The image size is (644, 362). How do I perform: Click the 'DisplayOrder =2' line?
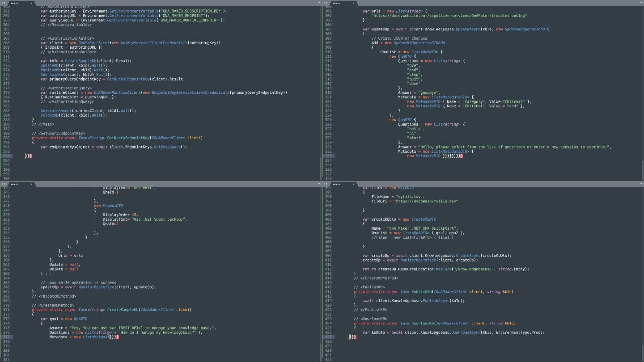121,215
